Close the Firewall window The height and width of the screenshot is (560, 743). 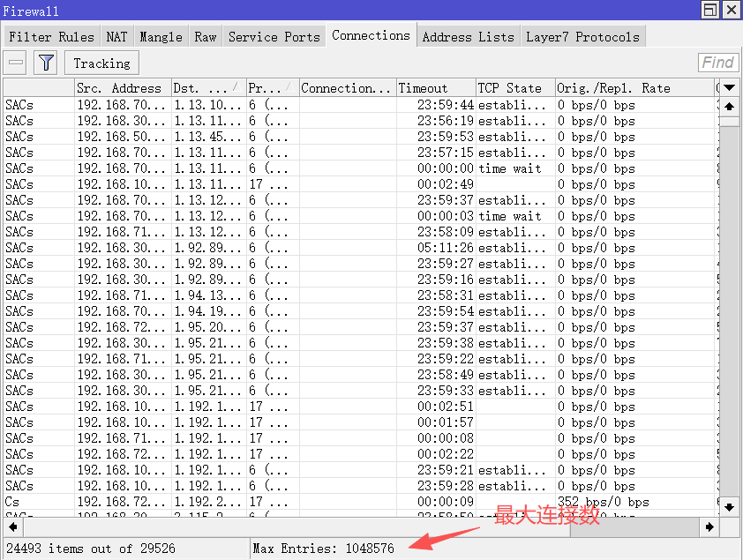[x=731, y=10]
